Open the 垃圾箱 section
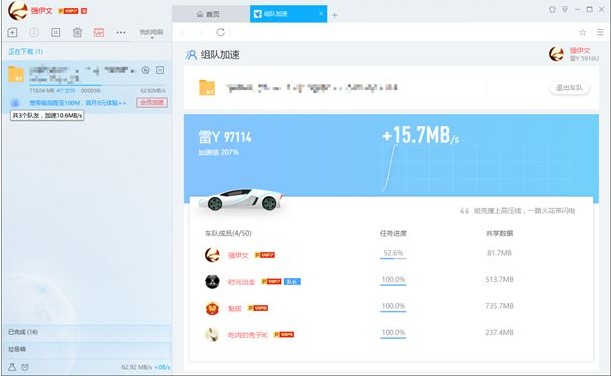This screenshot has height=376, width=611. [x=87, y=349]
